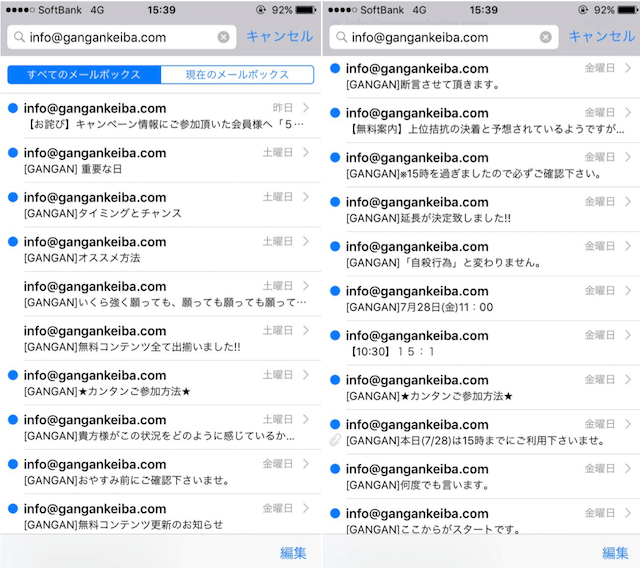Viewport: 640px width, 568px height.
Task: Tap unread dot of right ★カンタンご参加方法★ mail
Action: click(x=335, y=379)
